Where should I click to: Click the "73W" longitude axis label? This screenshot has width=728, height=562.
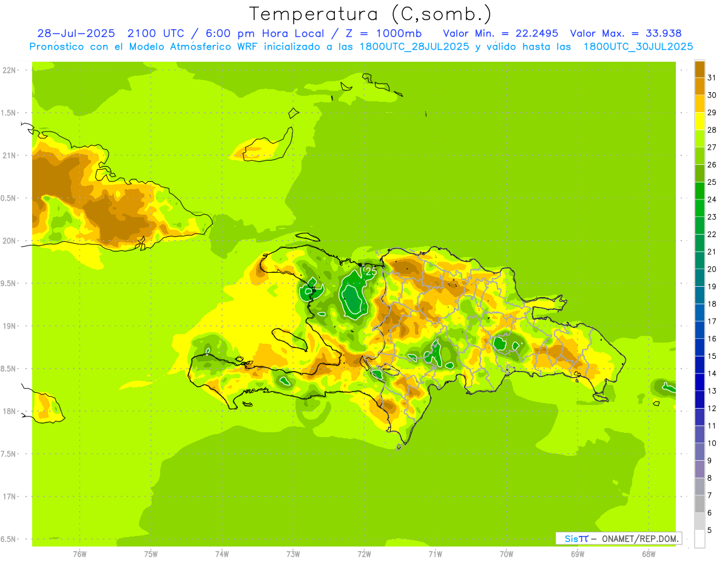point(293,554)
